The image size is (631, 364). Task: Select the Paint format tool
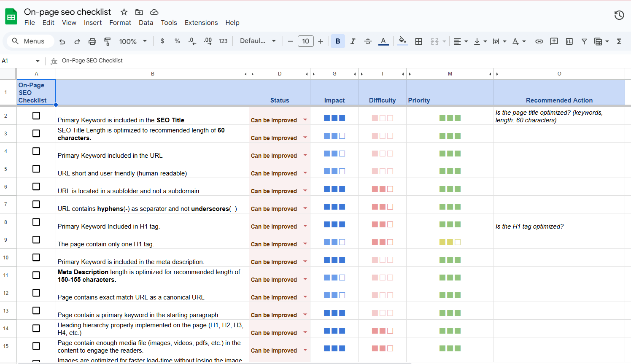[x=107, y=41]
